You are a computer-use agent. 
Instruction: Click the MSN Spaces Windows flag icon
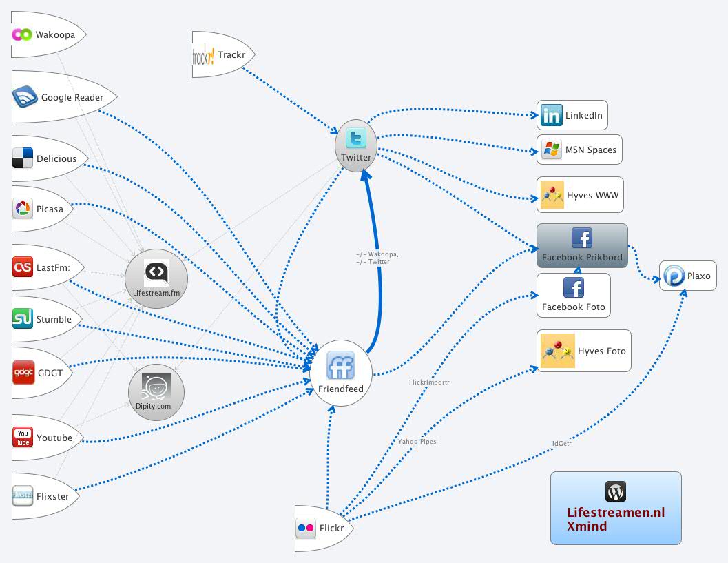[x=552, y=150]
